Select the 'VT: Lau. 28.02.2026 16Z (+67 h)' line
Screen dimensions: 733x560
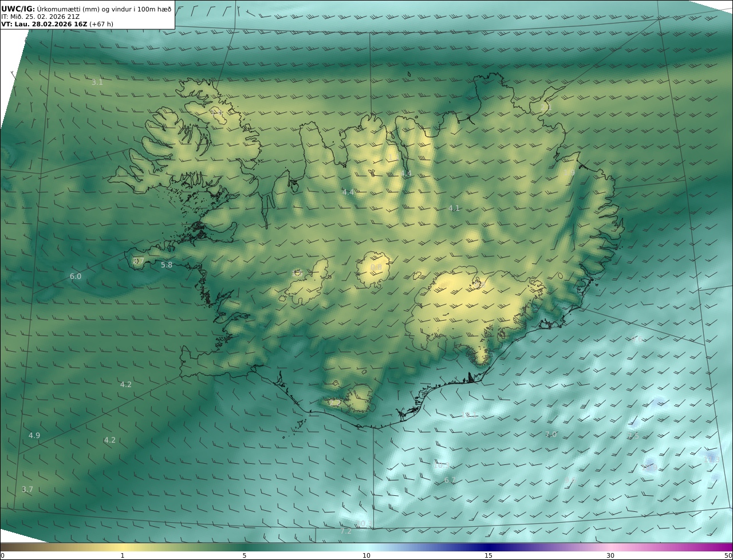[57, 24]
